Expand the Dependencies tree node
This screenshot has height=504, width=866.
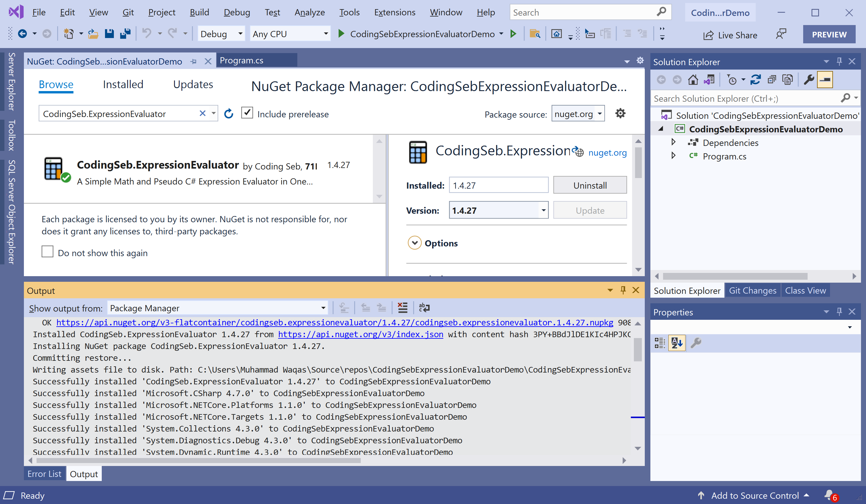(x=673, y=142)
